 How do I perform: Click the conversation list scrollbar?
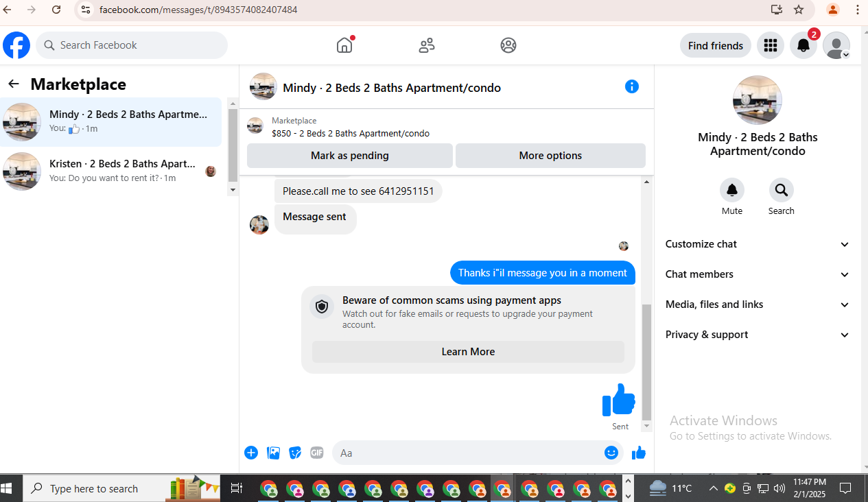pos(233,147)
